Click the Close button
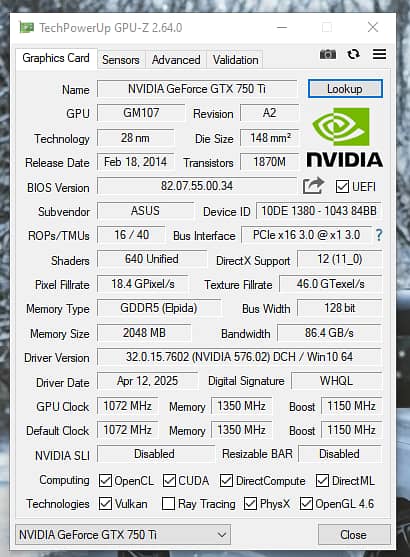This screenshot has height=557, width=410. [354, 535]
